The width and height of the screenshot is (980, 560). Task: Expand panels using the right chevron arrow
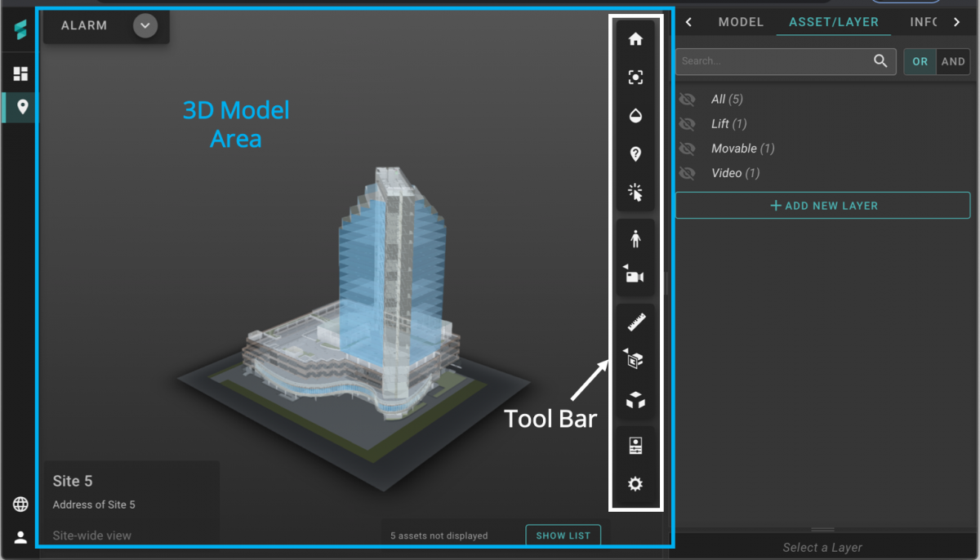pyautogui.click(x=957, y=22)
